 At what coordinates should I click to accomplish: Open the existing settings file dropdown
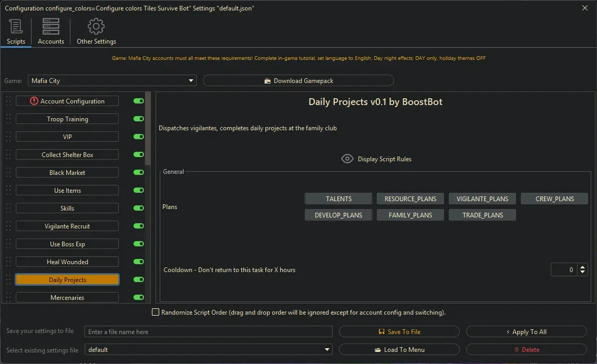(327, 350)
